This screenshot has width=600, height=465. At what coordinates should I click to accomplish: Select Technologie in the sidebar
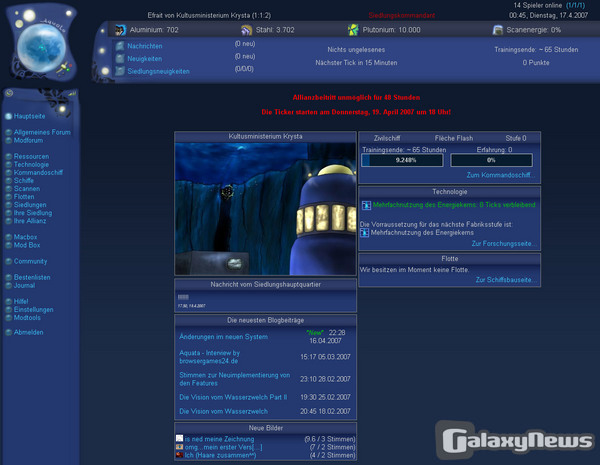click(x=31, y=164)
